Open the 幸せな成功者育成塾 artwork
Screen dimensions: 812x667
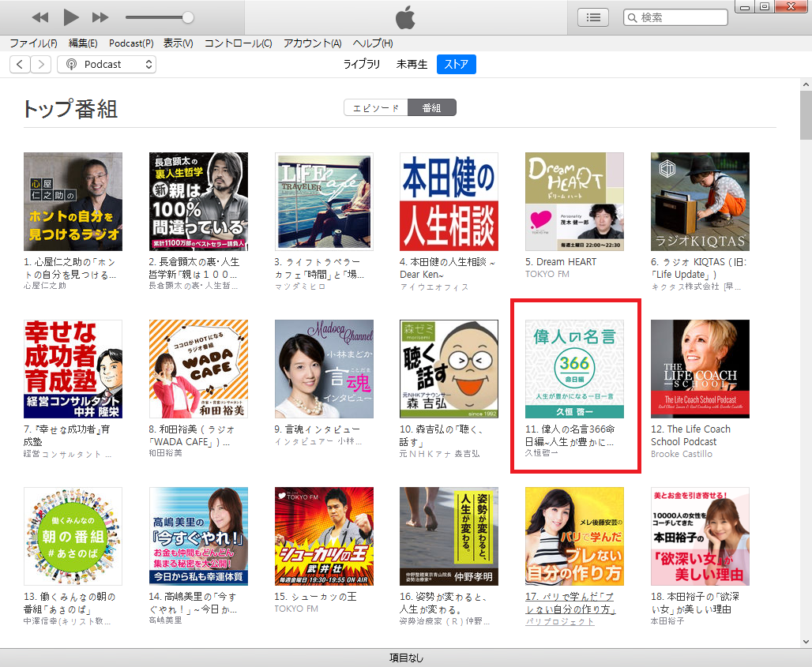tap(73, 369)
